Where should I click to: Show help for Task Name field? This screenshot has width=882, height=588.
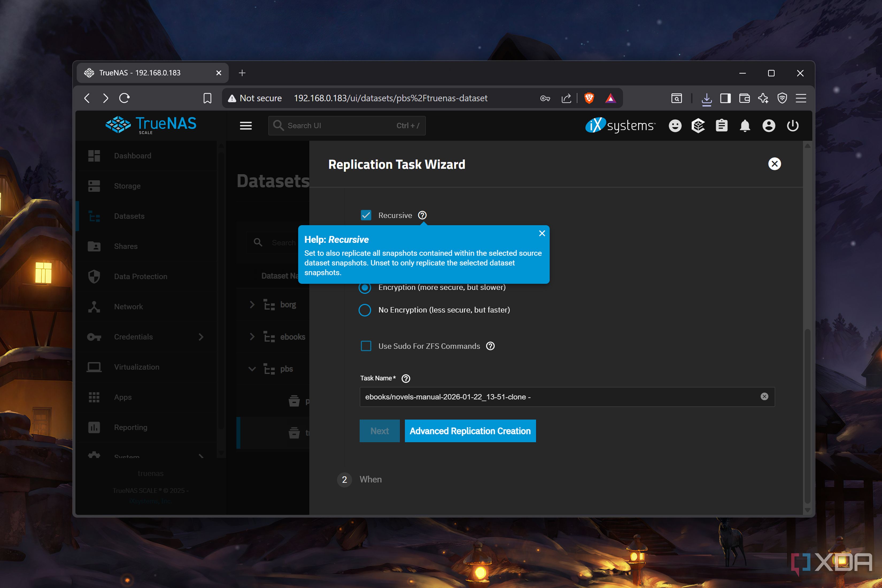406,378
